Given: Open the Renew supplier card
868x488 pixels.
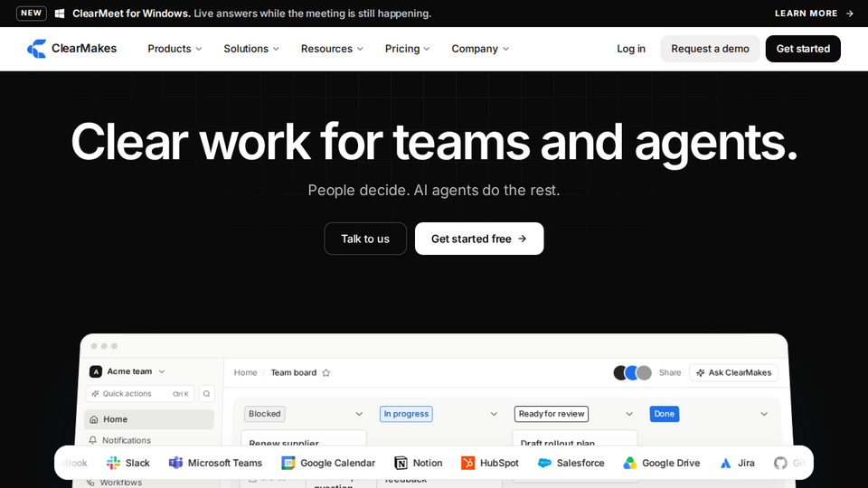Looking at the screenshot, I should pyautogui.click(x=304, y=438).
